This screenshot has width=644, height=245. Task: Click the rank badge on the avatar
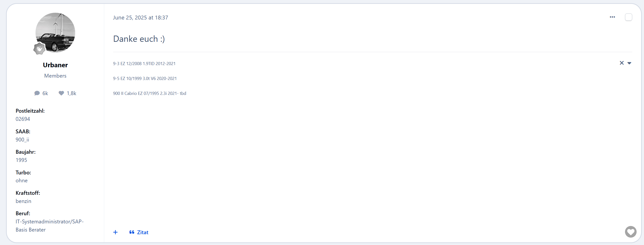coord(39,49)
